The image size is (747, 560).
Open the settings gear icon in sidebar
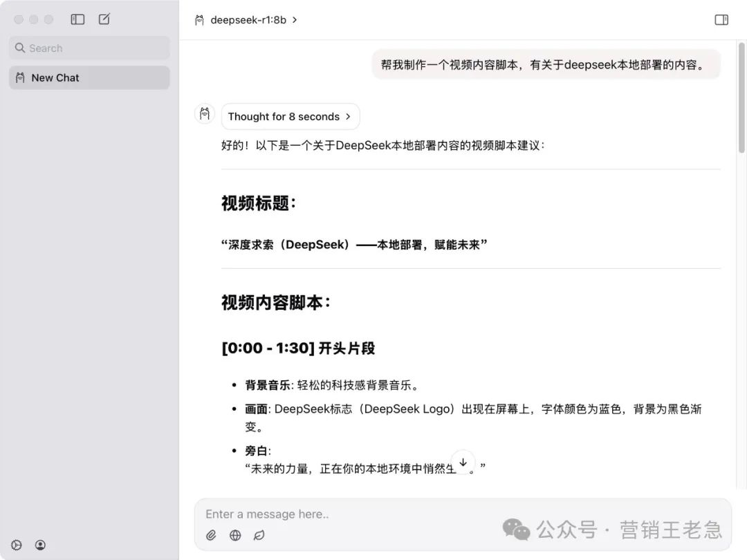point(17,545)
